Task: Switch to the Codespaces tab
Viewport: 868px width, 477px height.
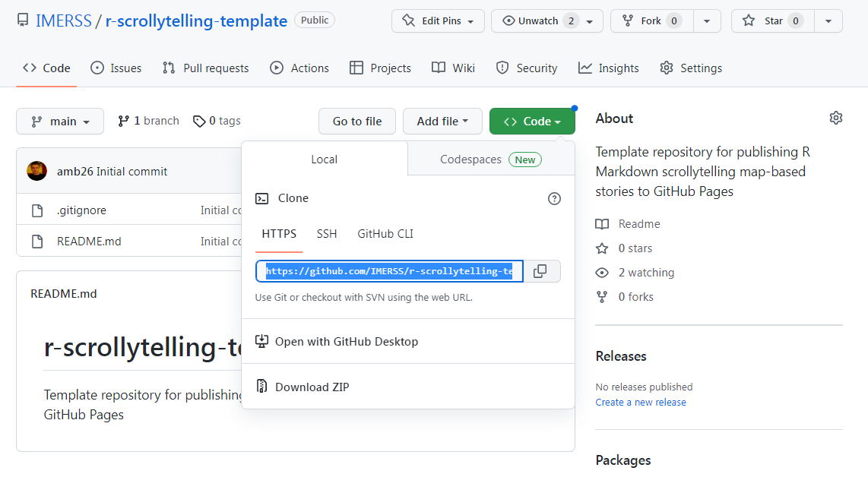Action: (x=491, y=160)
